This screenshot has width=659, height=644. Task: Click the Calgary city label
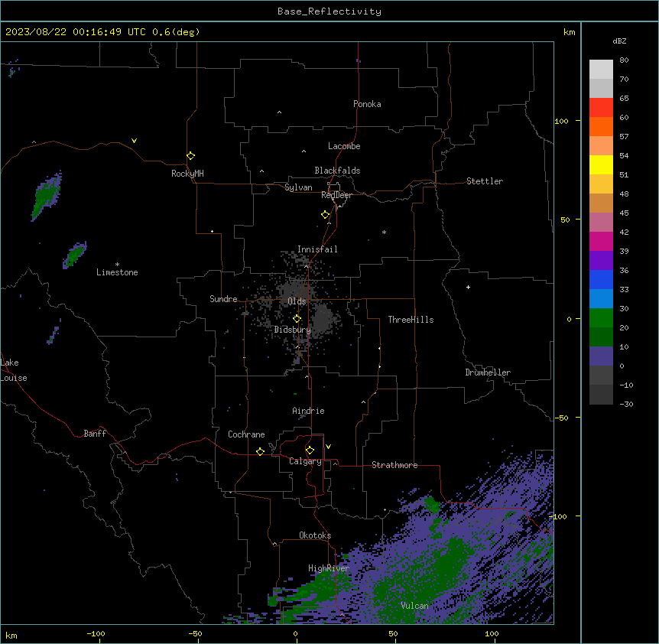[x=305, y=461]
